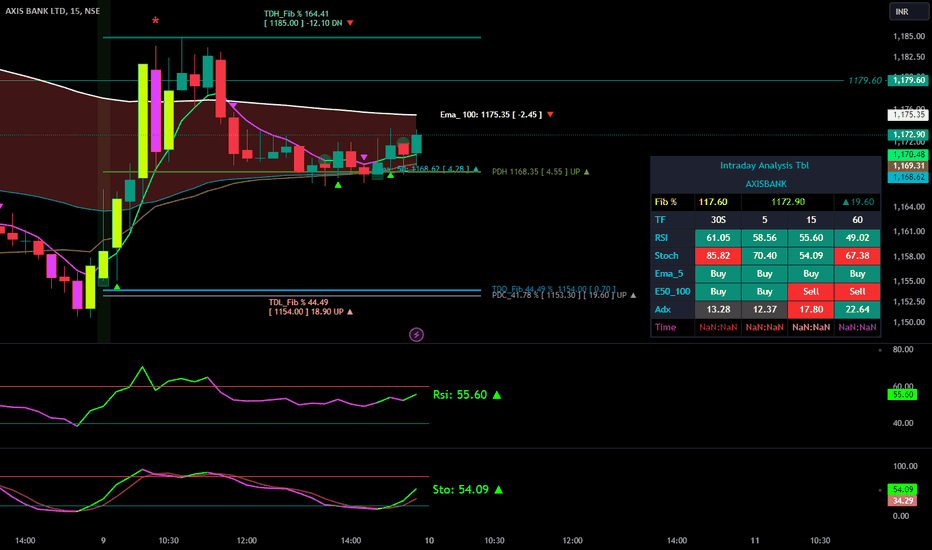This screenshot has height=550, width=932.
Task: Click the Stoch row label in table
Action: tap(666, 256)
